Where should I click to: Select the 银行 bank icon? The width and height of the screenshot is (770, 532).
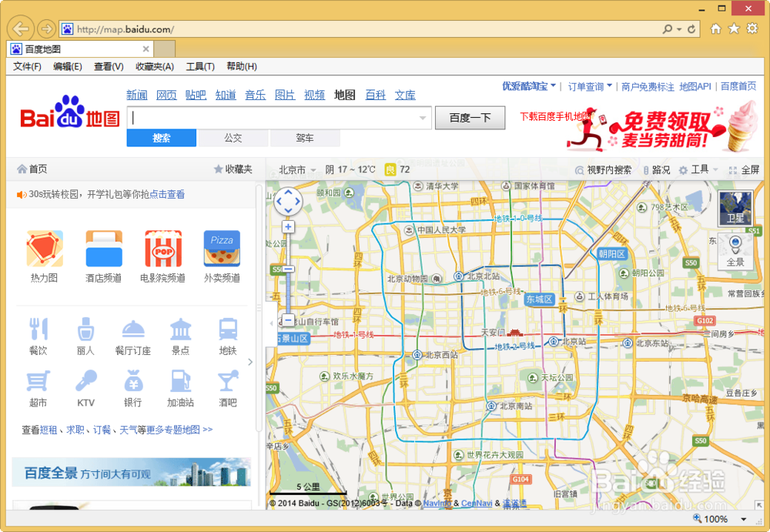133,381
